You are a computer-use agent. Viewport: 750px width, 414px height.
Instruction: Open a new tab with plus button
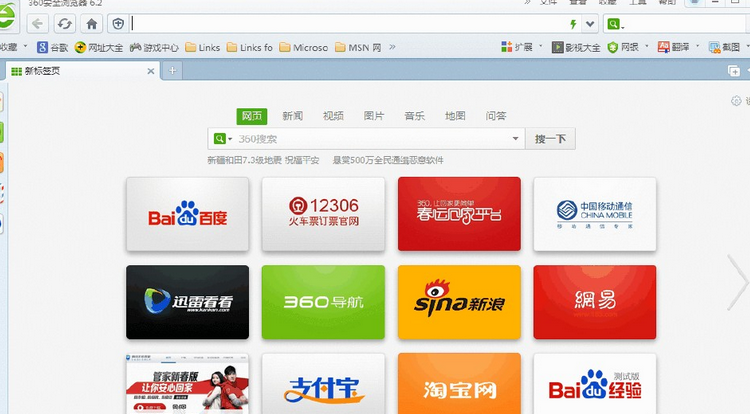pyautogui.click(x=172, y=71)
